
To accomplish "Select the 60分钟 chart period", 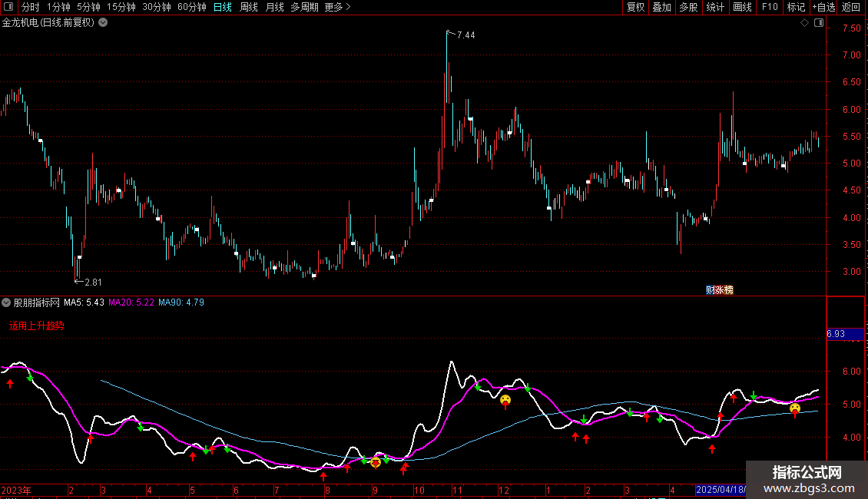I will (191, 7).
